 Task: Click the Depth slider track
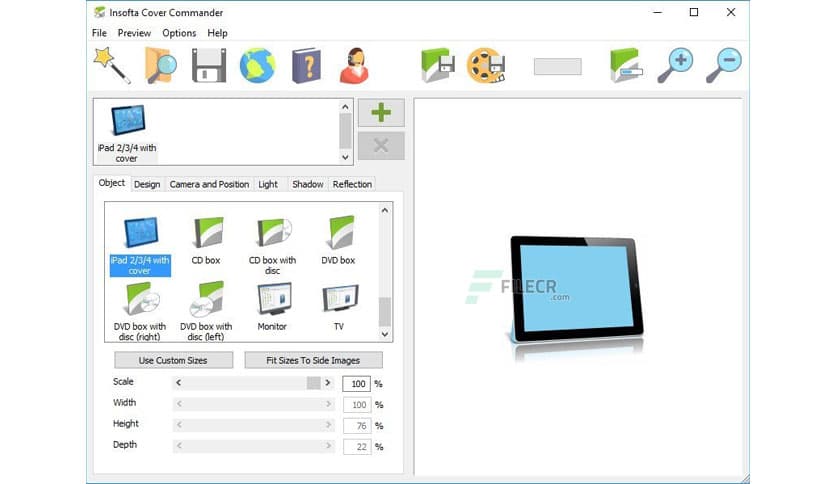pos(254,446)
